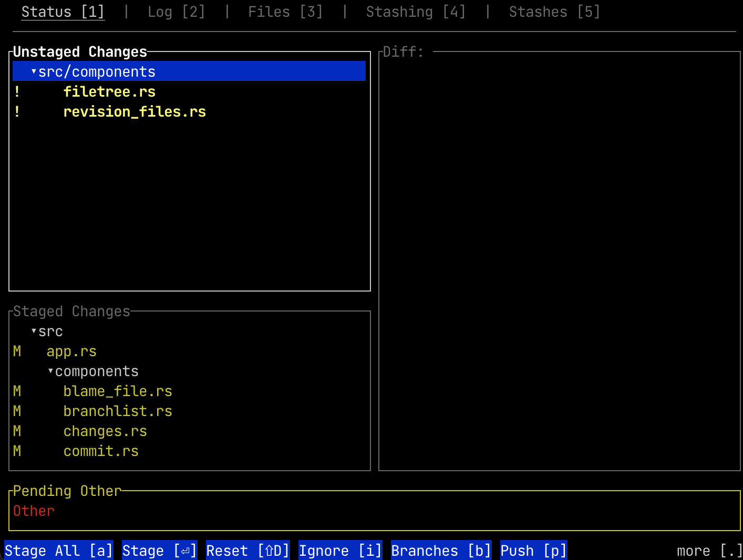The height and width of the screenshot is (560, 743).
Task: Click the ! conflict marker beside filetree.rs
Action: 16,91
